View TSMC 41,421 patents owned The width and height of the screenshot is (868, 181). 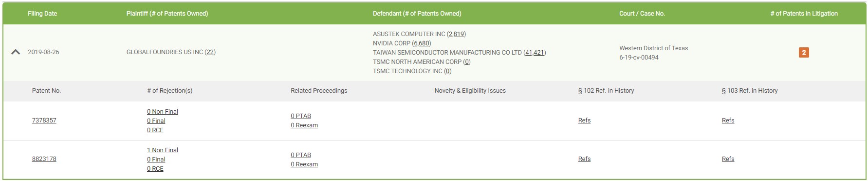pyautogui.click(x=535, y=53)
